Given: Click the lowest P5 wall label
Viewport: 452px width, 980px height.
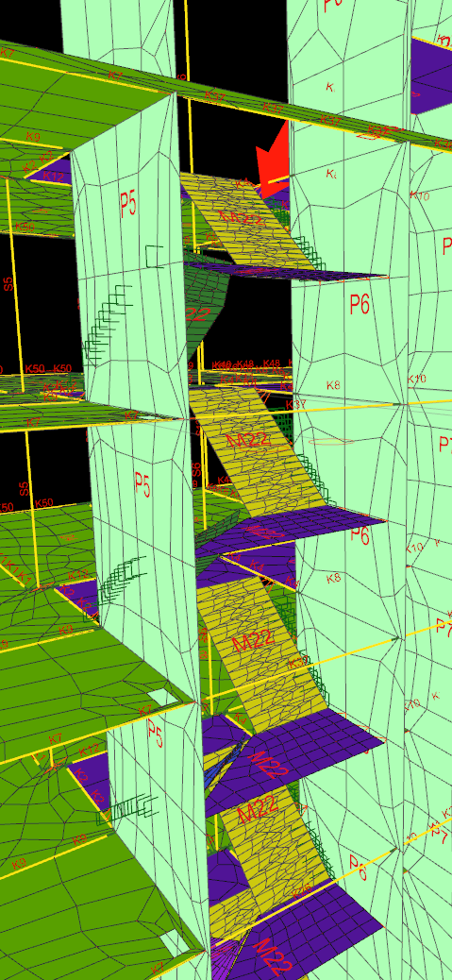Looking at the screenshot, I should (x=155, y=733).
